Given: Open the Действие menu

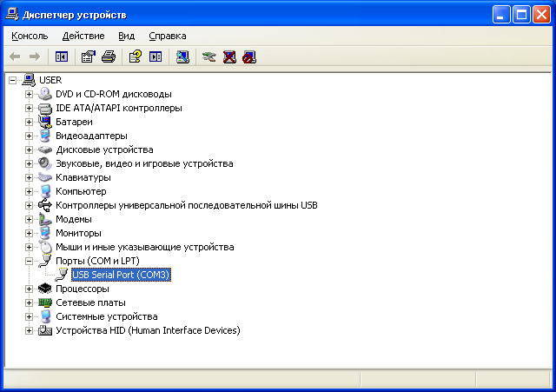Looking at the screenshot, I should pyautogui.click(x=83, y=36).
